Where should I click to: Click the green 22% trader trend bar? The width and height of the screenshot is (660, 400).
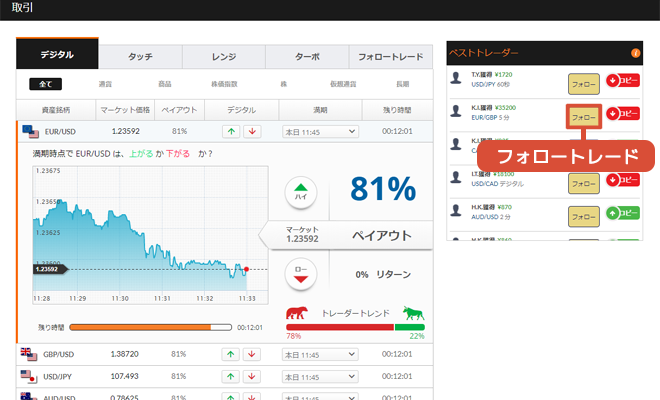(x=410, y=327)
